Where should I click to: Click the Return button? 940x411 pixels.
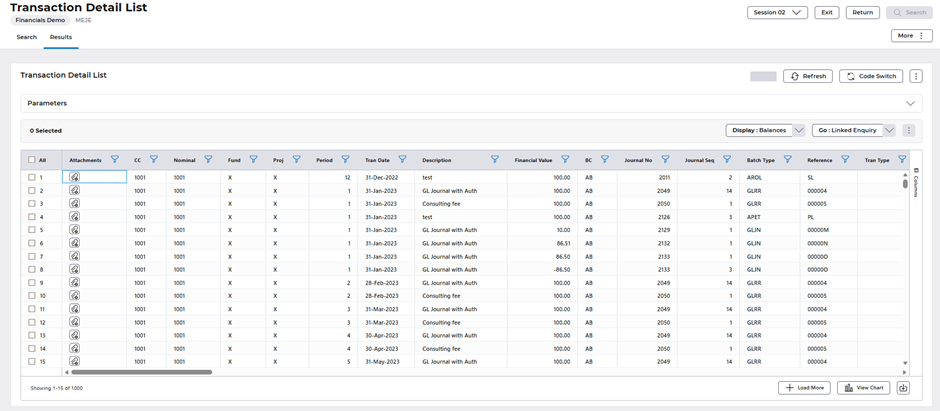(x=863, y=12)
